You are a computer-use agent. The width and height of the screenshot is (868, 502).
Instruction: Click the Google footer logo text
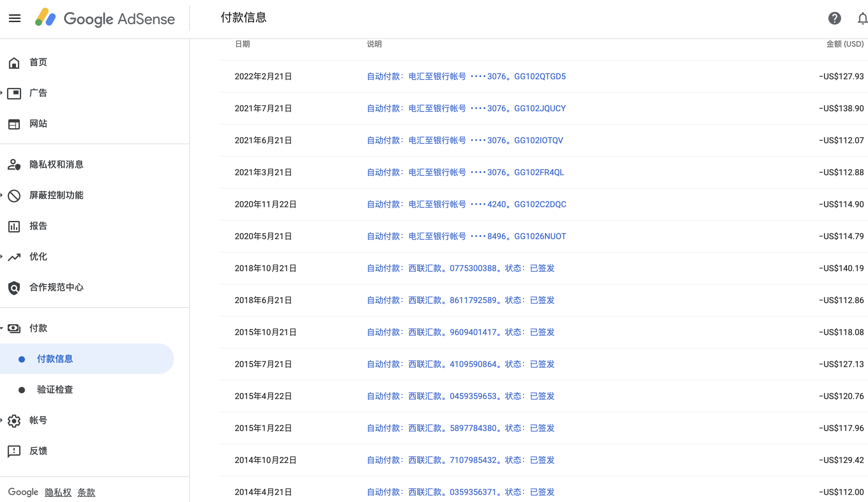pos(23,492)
